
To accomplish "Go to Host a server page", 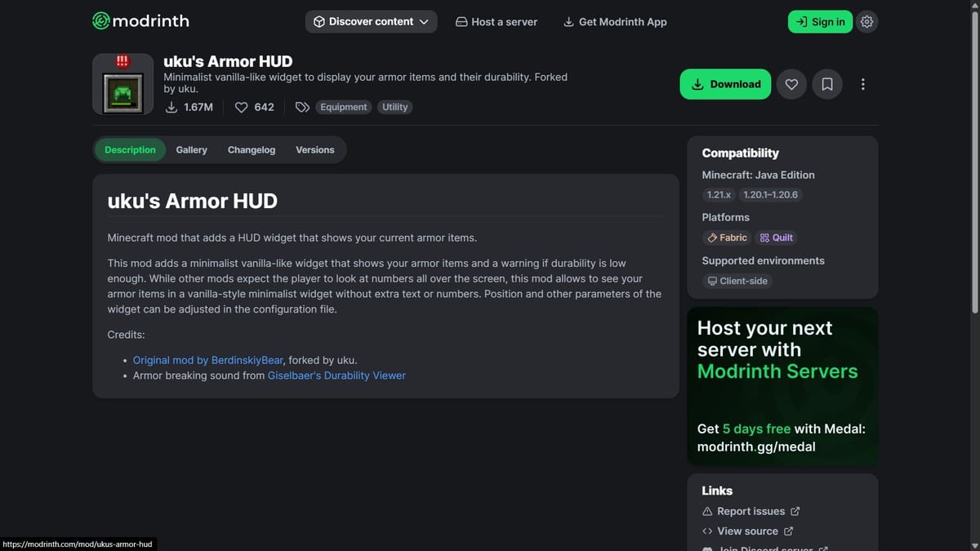I will [x=497, y=22].
